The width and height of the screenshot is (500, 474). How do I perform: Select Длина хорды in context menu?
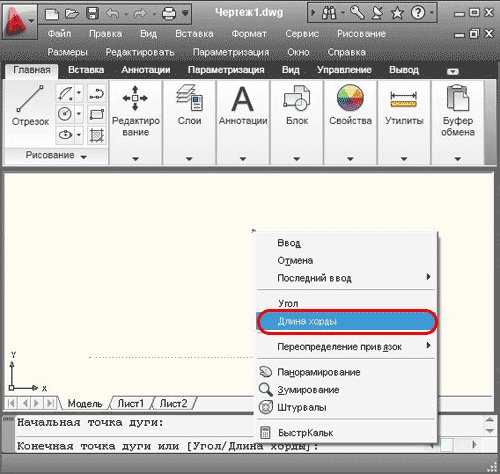pos(346,321)
